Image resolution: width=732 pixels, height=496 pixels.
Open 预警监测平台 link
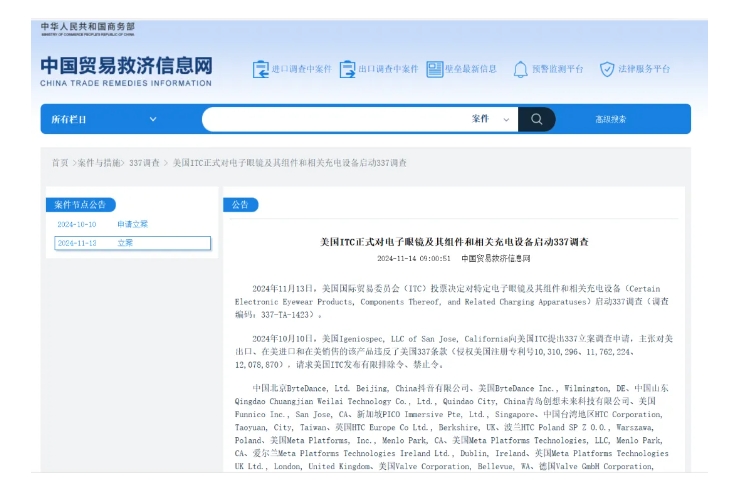558,69
